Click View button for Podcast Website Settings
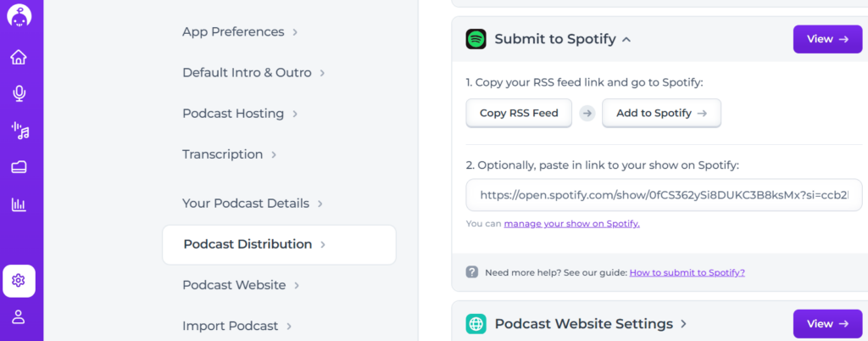 pos(827,324)
